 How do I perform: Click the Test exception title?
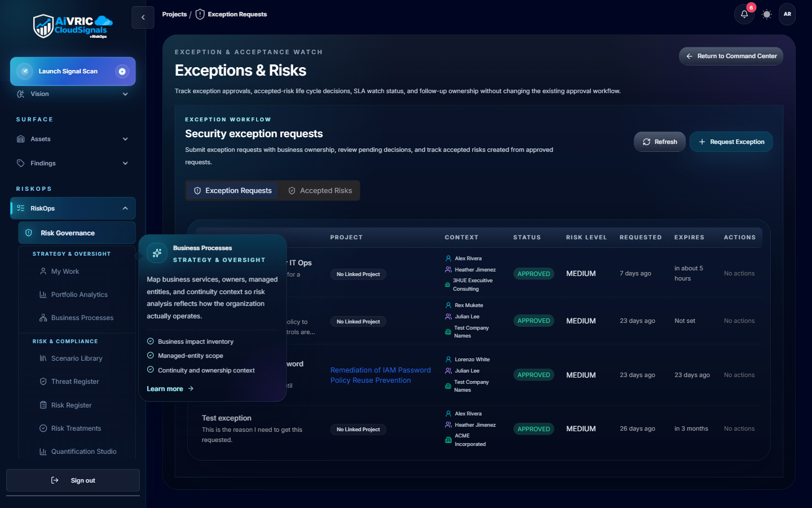point(227,418)
